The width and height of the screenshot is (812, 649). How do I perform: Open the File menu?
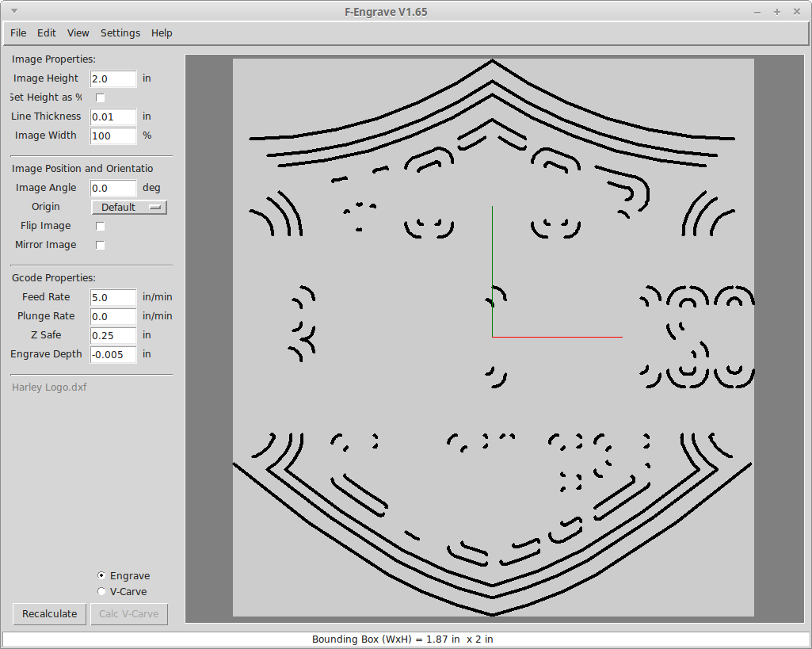tap(18, 32)
